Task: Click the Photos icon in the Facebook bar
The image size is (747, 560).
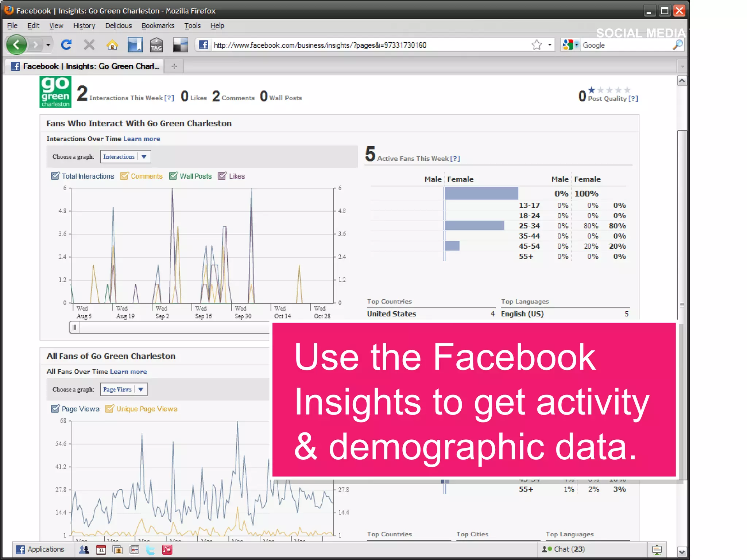Action: [117, 549]
